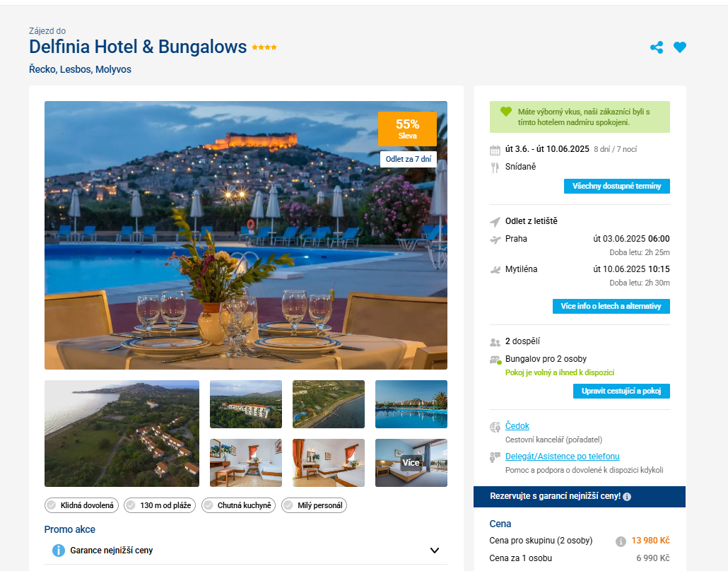Click the calendar icon next to dates
The image size is (728, 571).
pyautogui.click(x=495, y=150)
